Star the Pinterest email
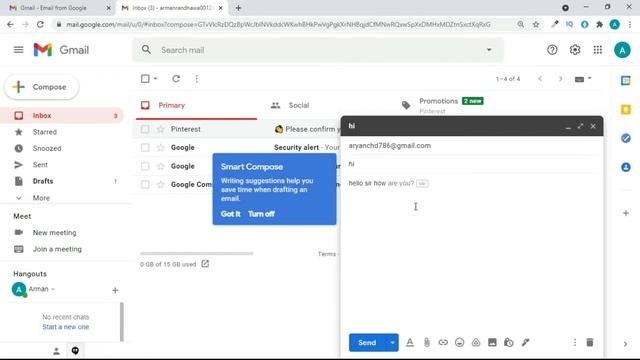640x360 pixels. tap(160, 129)
